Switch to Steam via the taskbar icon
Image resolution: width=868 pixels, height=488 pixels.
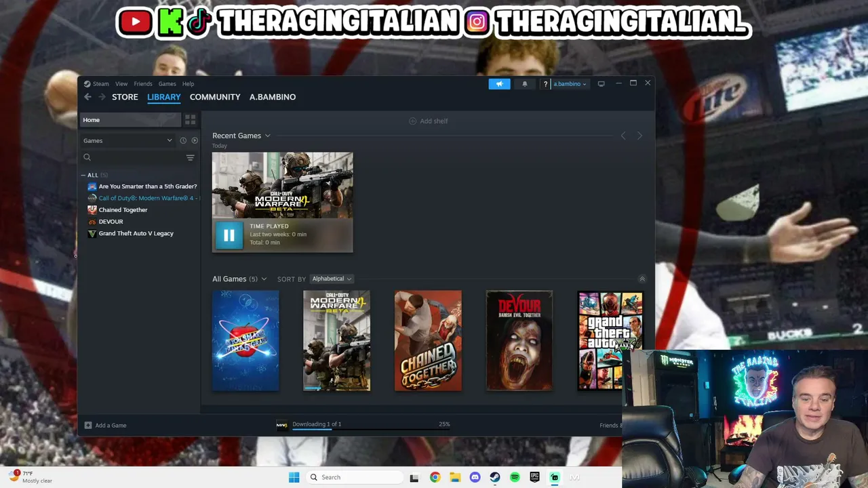point(495,477)
